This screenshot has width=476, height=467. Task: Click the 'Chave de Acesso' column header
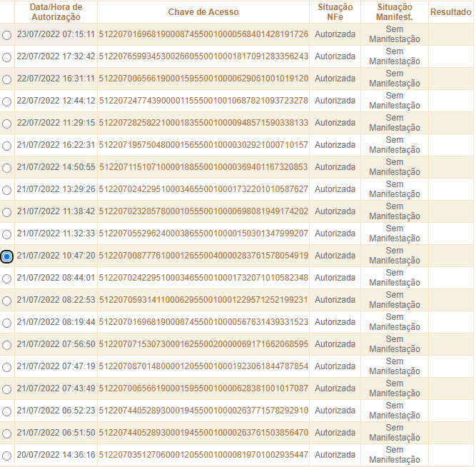(x=203, y=12)
